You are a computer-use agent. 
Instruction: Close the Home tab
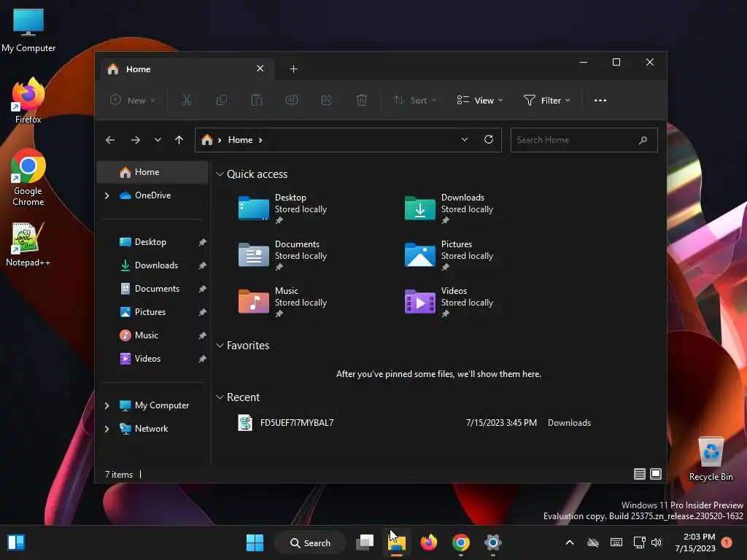[x=260, y=69]
